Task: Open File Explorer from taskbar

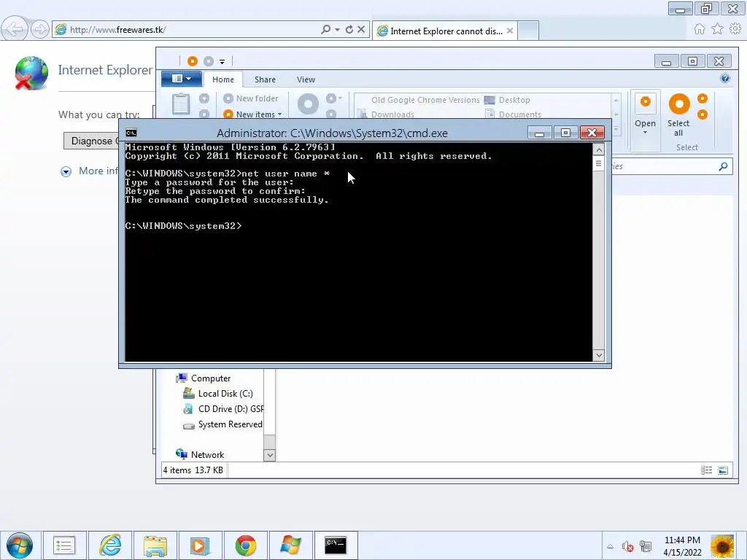Action: 155,545
